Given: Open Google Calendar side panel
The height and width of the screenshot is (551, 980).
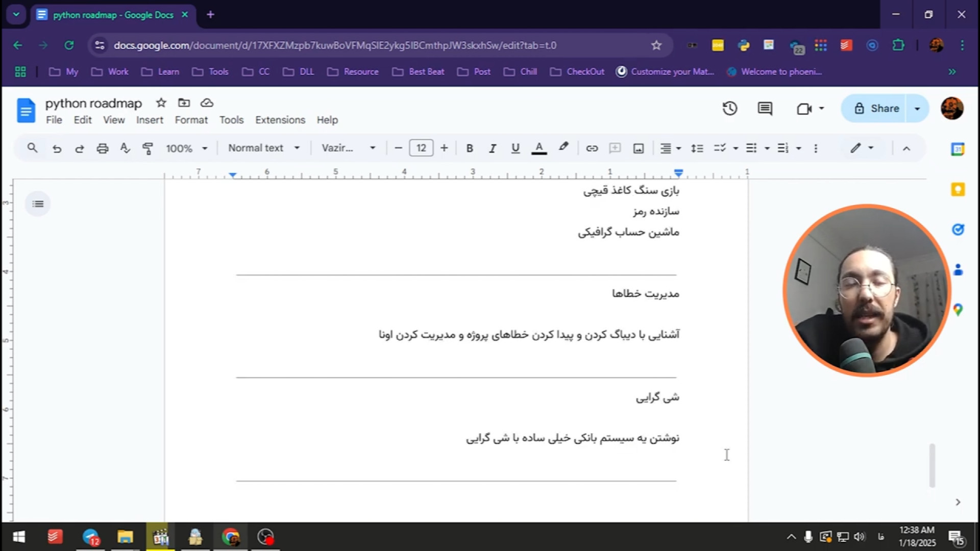Looking at the screenshot, I should pyautogui.click(x=958, y=149).
